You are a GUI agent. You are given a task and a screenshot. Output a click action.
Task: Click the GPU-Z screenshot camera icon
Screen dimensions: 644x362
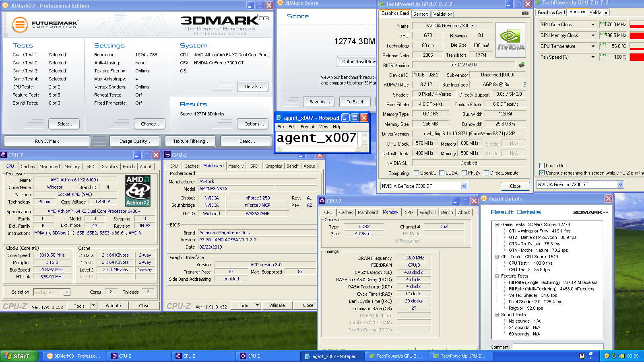[525, 13]
